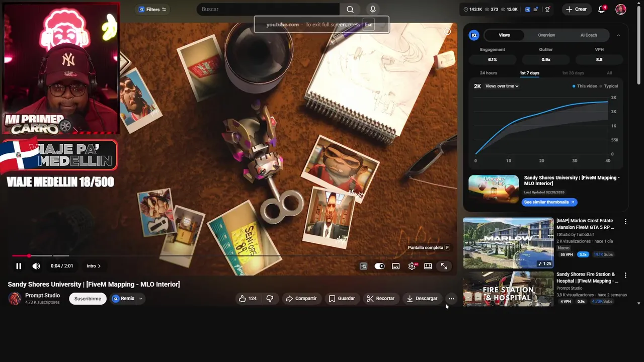Screen dimensions: 644x362
Task: Select the 24 hours range
Action: [488, 73]
